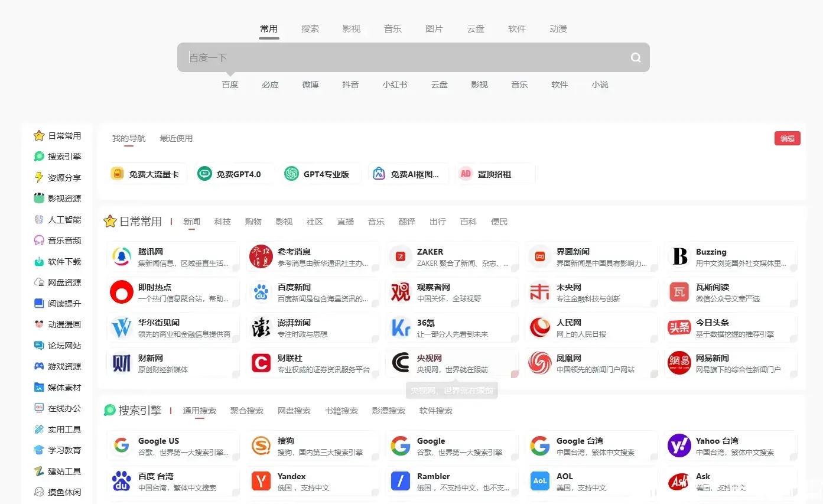Click the 搜狗 logo icon
The image size is (823, 504).
(261, 446)
